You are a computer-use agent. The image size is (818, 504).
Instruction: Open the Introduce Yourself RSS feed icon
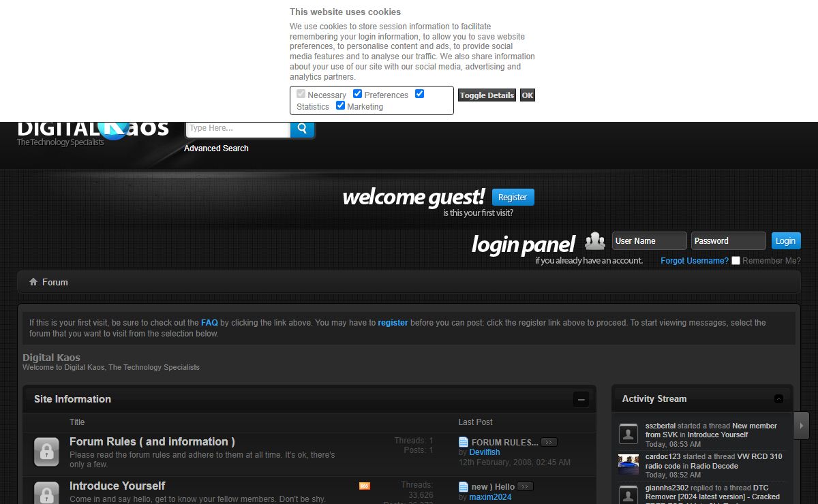pos(365,486)
